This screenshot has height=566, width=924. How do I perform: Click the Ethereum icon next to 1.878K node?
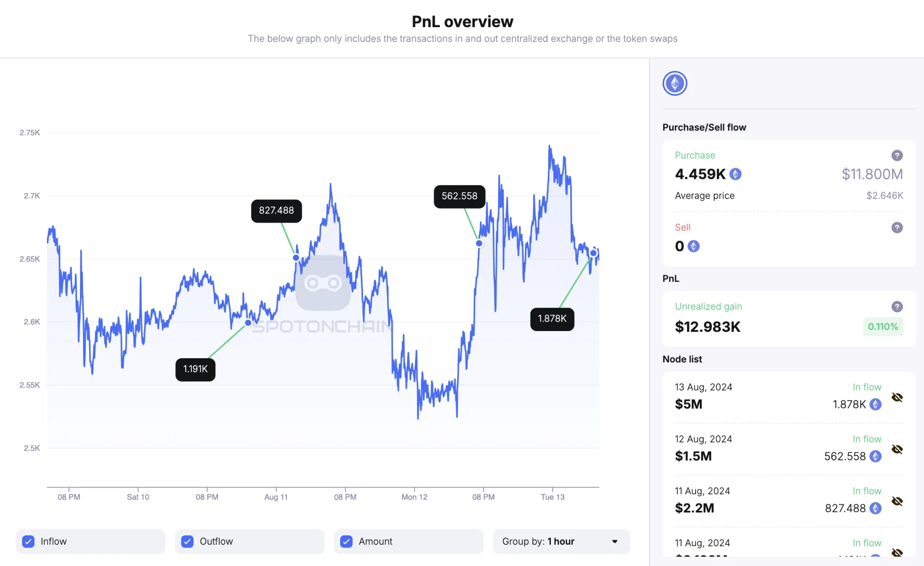(x=875, y=405)
